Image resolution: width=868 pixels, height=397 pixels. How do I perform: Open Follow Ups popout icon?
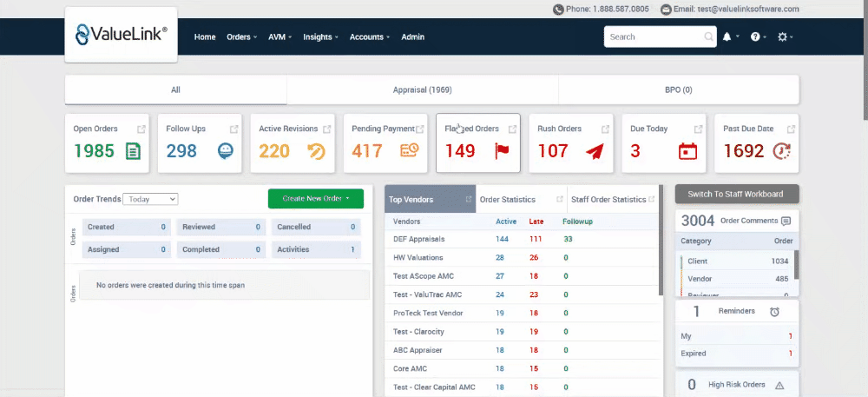point(234,129)
